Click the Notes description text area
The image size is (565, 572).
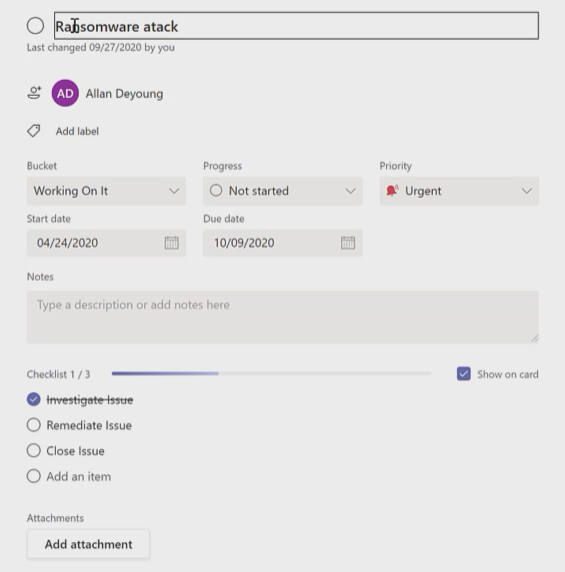pos(283,317)
